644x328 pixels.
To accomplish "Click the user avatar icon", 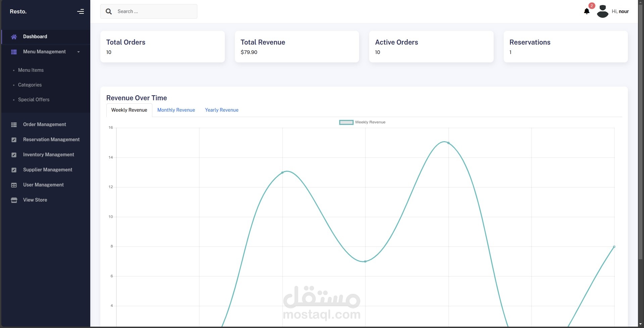I will [603, 11].
